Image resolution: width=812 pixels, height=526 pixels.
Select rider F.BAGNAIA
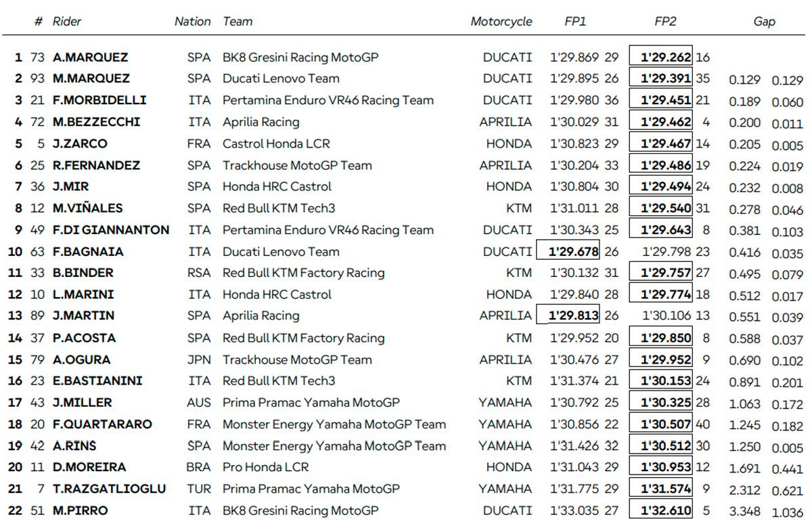[x=88, y=252]
